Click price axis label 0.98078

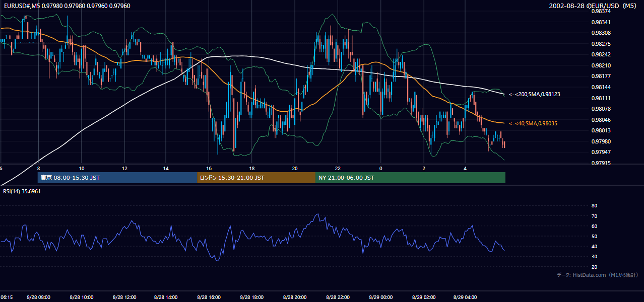pos(600,109)
